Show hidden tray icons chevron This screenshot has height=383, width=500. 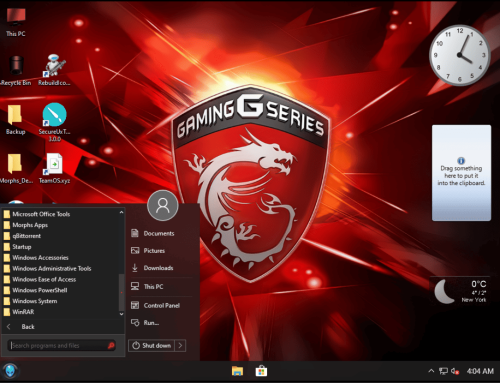(x=431, y=371)
